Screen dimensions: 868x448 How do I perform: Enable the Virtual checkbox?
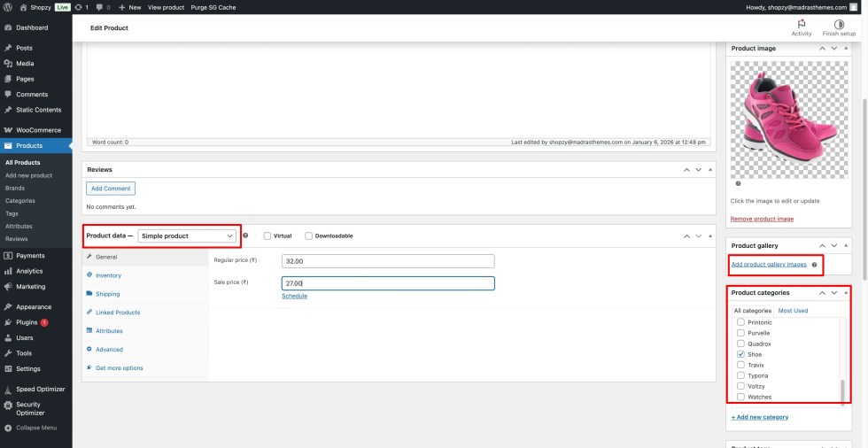[x=267, y=236]
